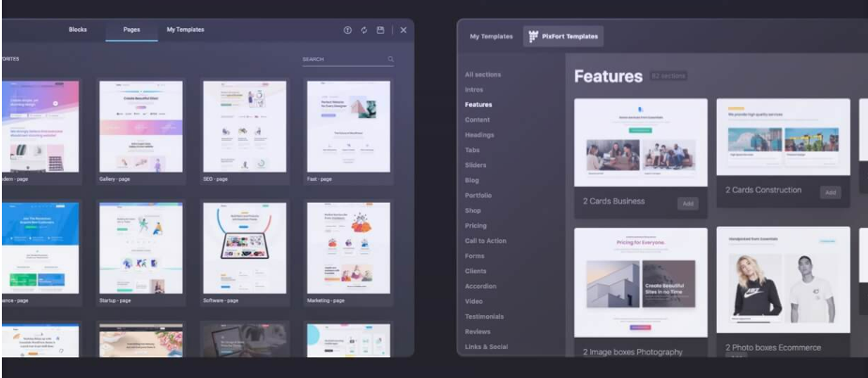Open 2 Image boxes Photography preview
The image size is (868, 378).
tap(641, 283)
